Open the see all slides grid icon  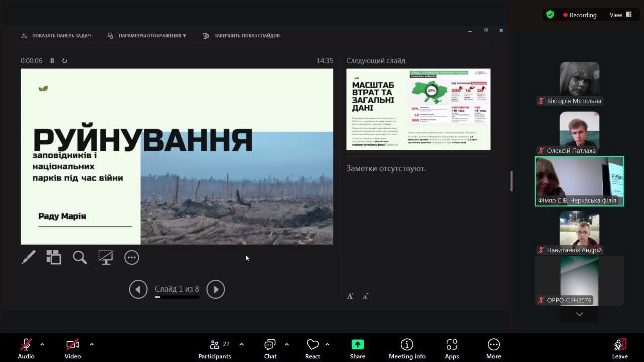[x=54, y=257]
